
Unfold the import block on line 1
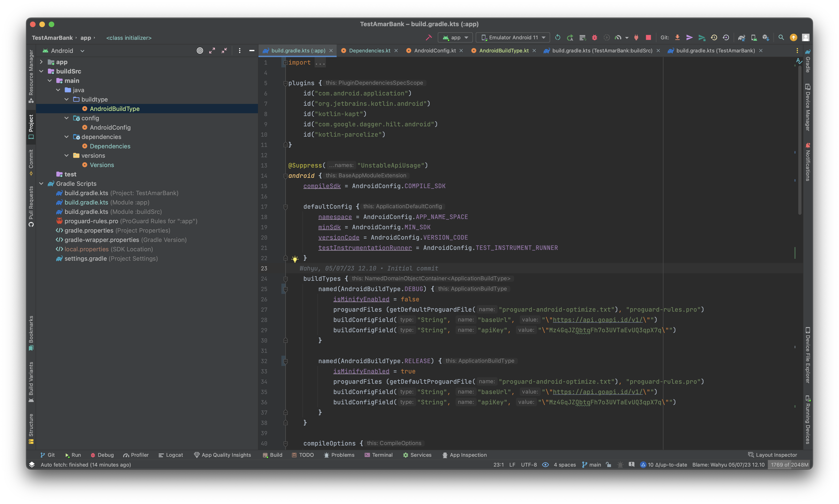pyautogui.click(x=286, y=62)
